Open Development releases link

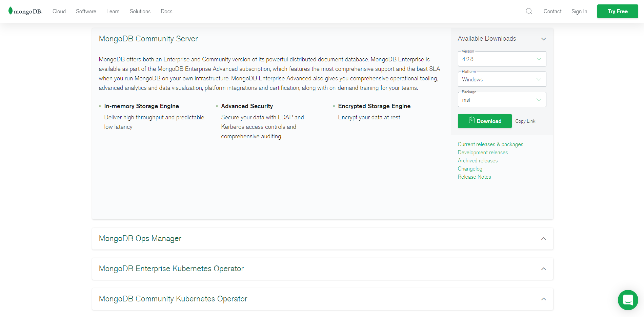[x=483, y=153]
